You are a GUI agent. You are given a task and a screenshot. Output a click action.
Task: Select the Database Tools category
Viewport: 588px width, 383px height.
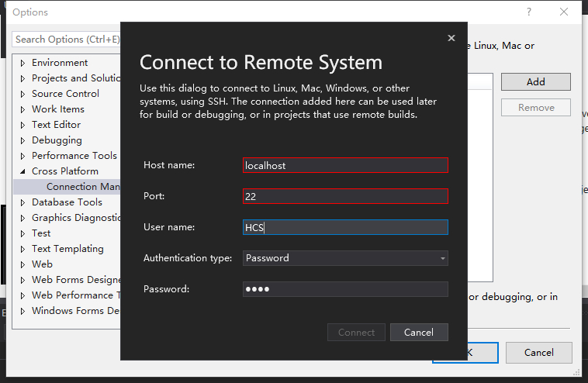click(67, 202)
